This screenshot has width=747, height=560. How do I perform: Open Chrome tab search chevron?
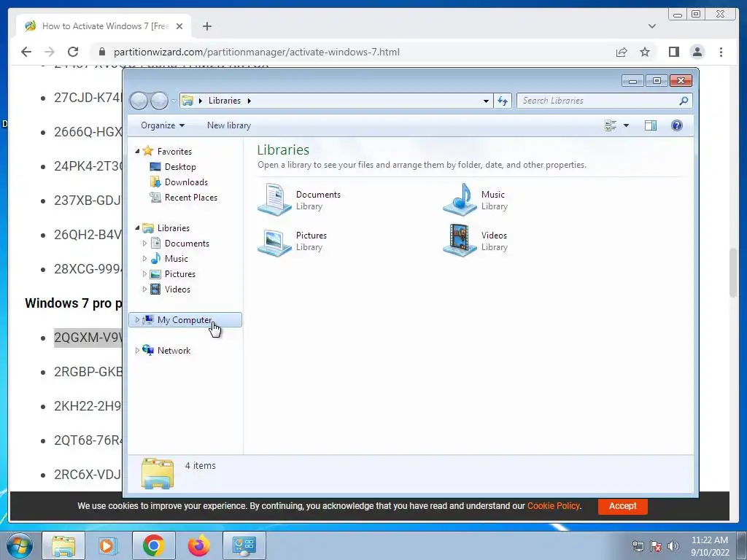(652, 26)
